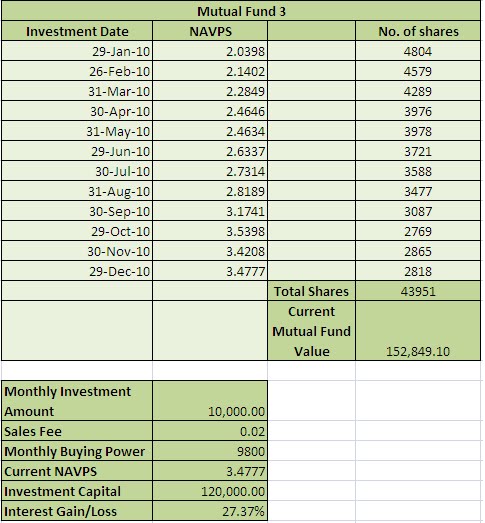485x523 pixels.
Task: Click NAVPS value 2.7314
Action: [210, 171]
